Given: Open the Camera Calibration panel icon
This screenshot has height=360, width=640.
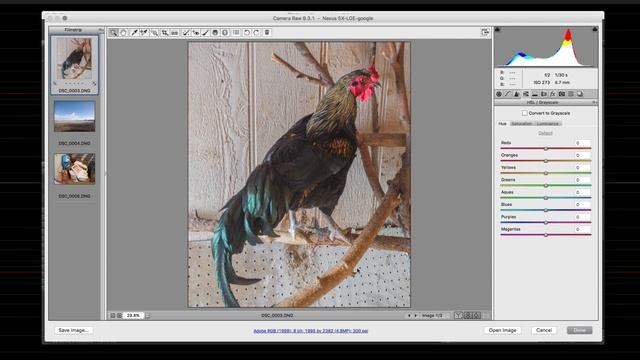Looking at the screenshot, I should [562, 94].
